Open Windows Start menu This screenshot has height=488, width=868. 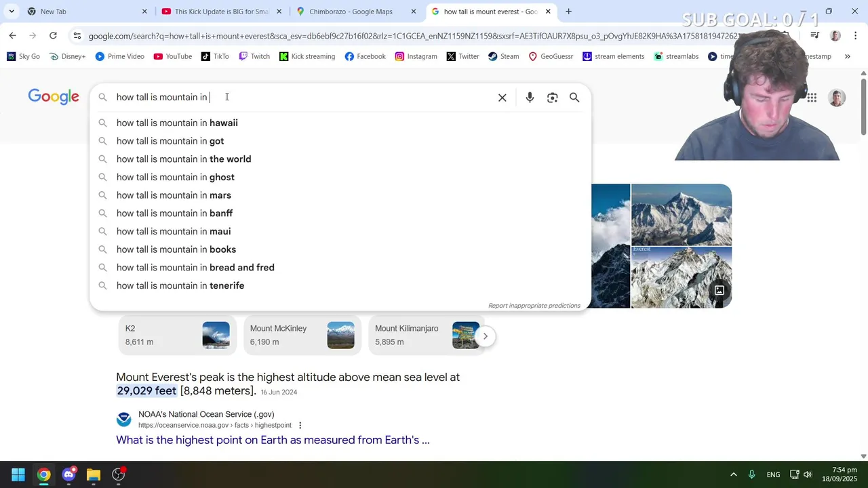click(x=18, y=474)
